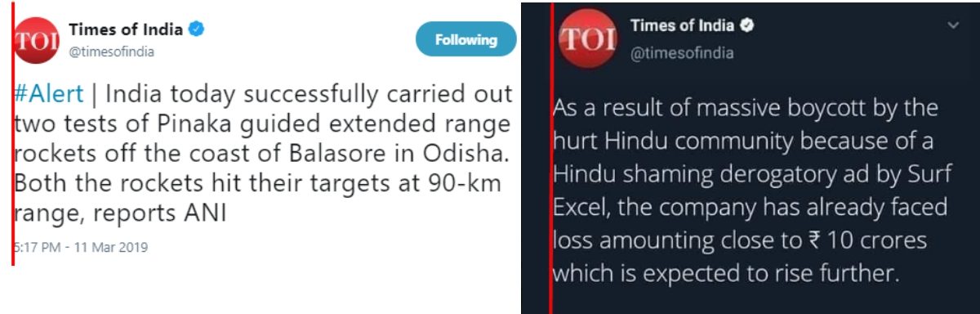Click the 5:17 PM - 11 Mar 2019 timestamp
Image resolution: width=980 pixels, height=314 pixels.
[x=82, y=247]
